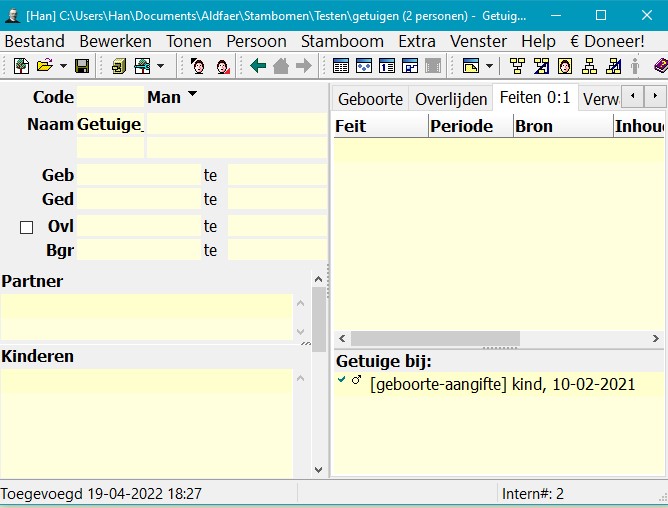Toggle the Ovl checkbox
This screenshot has height=508, width=668.
click(x=27, y=227)
